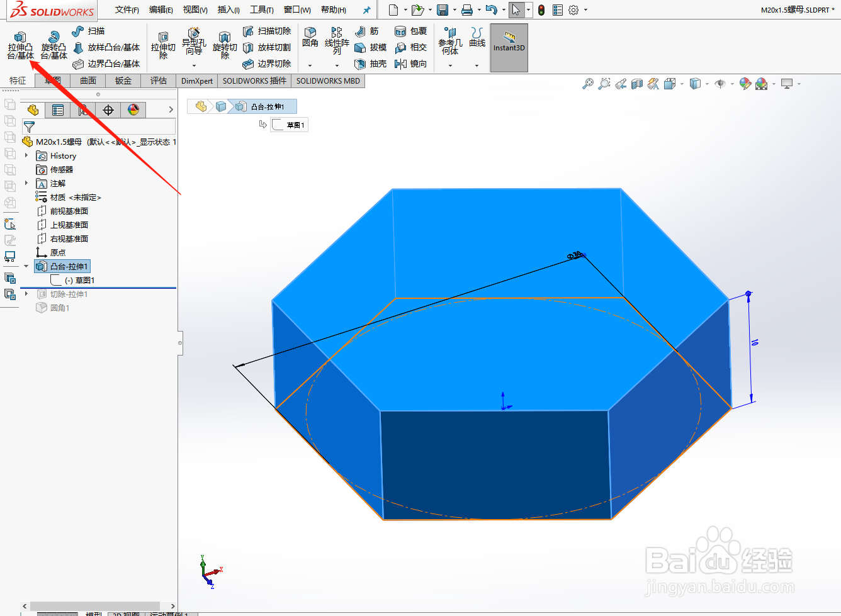Viewport: 841px width, 616px height.
Task: Open the dropdown arrow under 曲线
Action: (x=477, y=65)
